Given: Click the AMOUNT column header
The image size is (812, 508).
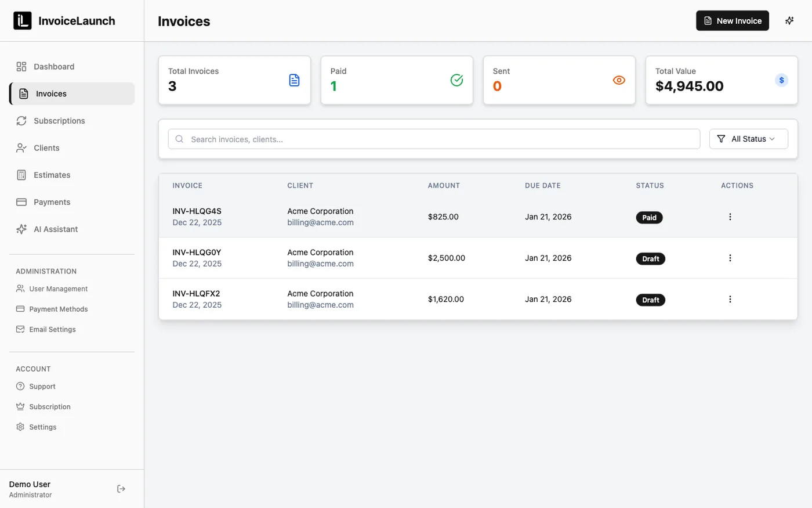Looking at the screenshot, I should (x=444, y=186).
